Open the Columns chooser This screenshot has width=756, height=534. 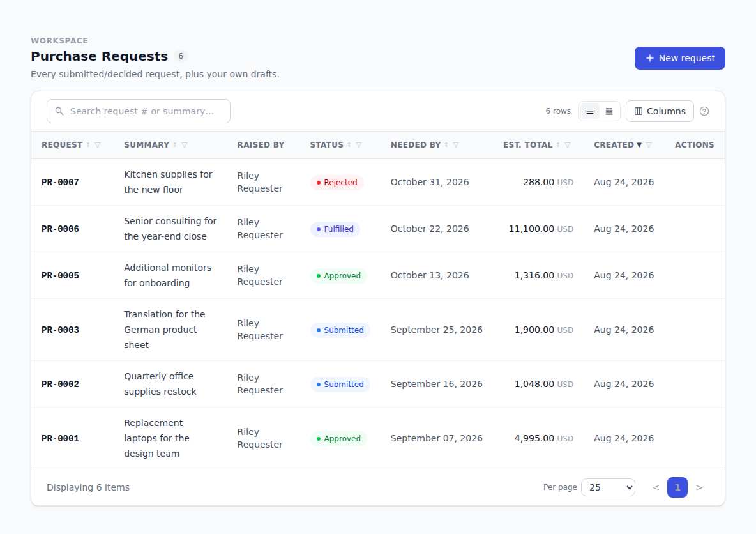point(660,111)
